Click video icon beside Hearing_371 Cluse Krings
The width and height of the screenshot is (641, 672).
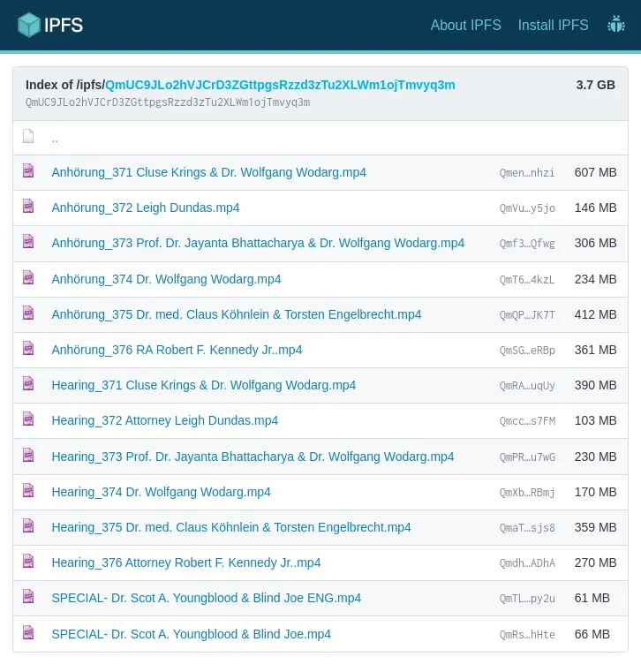(x=28, y=383)
